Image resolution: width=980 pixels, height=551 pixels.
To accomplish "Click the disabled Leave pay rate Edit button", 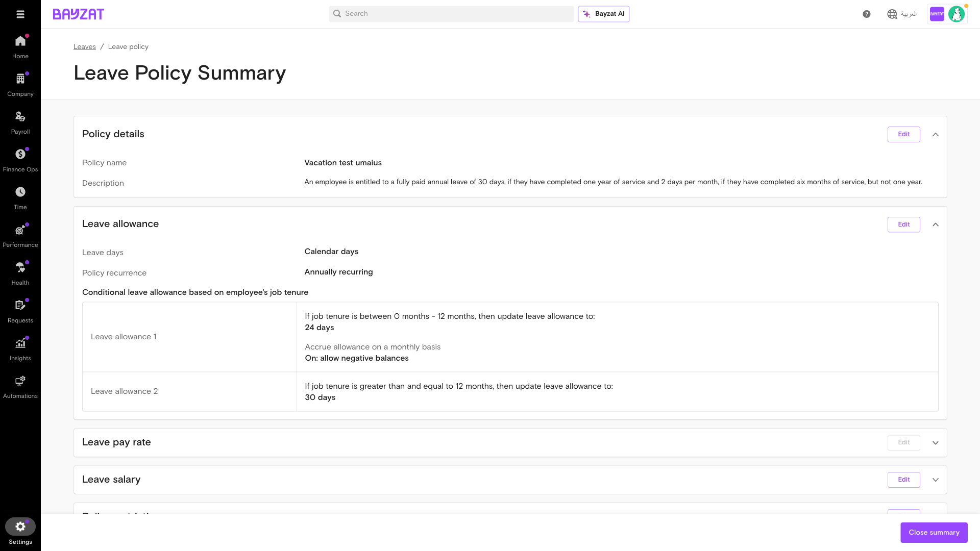I will [904, 442].
